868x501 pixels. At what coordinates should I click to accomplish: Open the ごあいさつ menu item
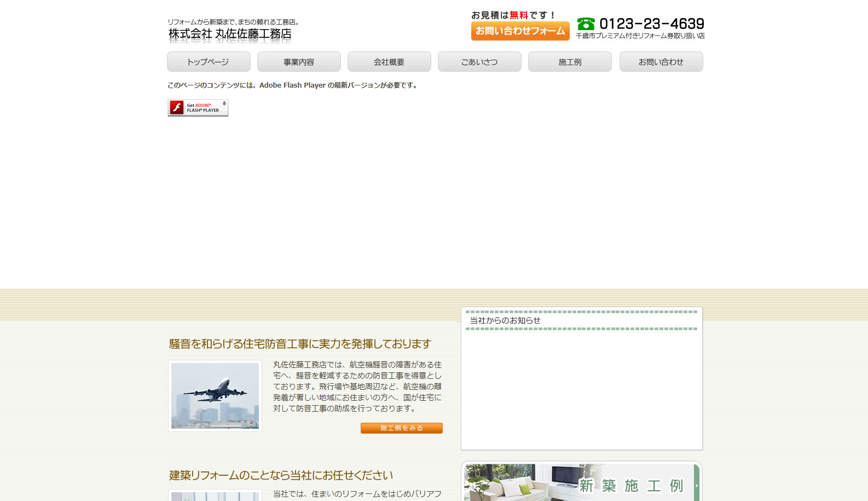point(479,62)
